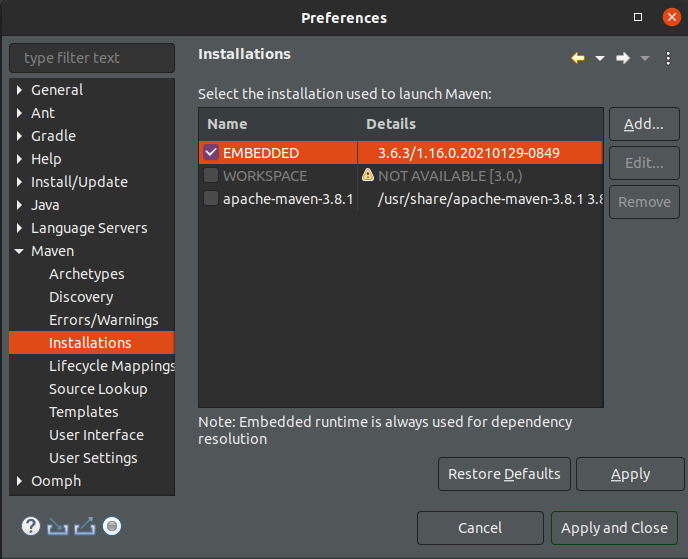
Task: Click the Add... button
Action: point(643,124)
